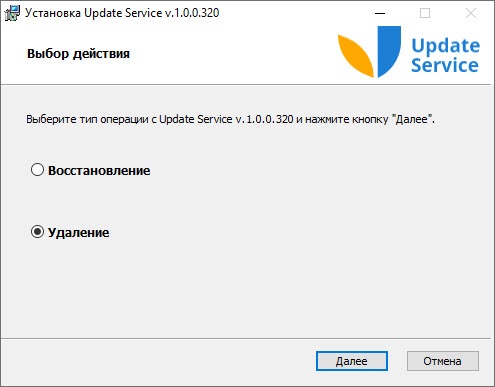Close the Update Service setup window
Image resolution: width=495 pixels, height=387 pixels.
coord(471,13)
